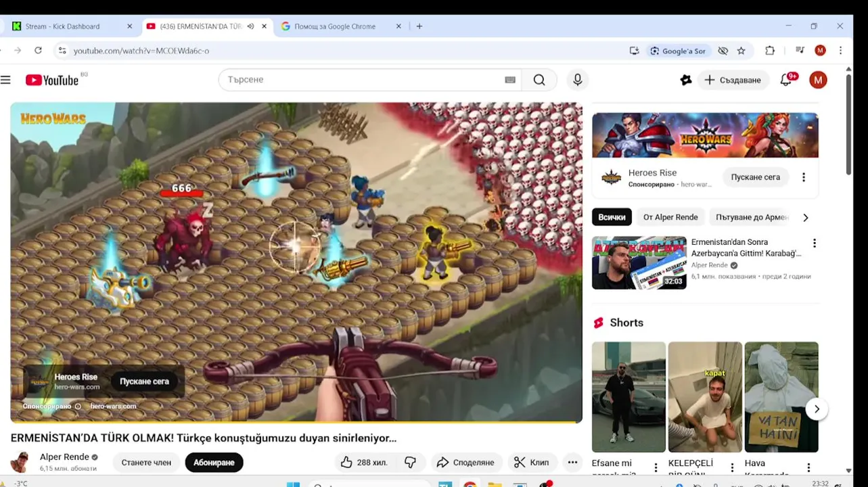Open Chrome profile M avatar

820,51
